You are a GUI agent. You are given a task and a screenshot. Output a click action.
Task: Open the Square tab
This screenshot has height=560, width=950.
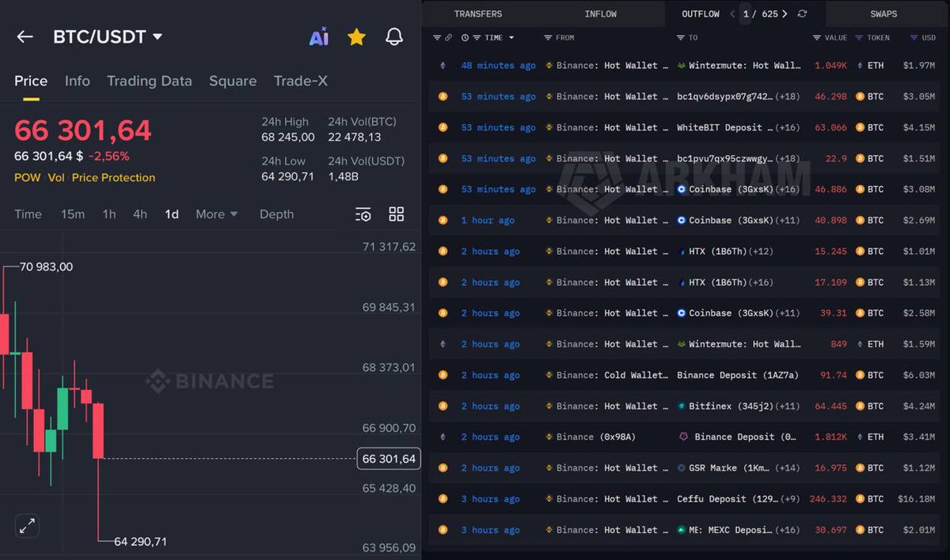click(233, 81)
